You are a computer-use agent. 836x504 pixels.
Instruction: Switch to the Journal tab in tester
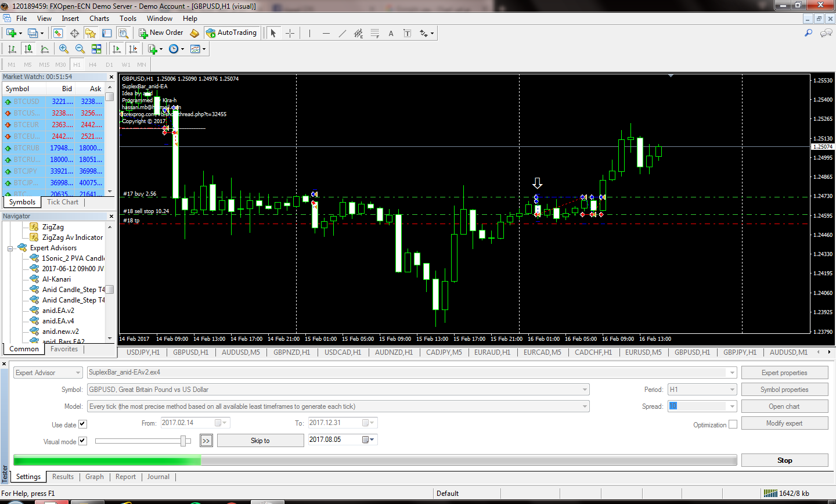point(158,477)
